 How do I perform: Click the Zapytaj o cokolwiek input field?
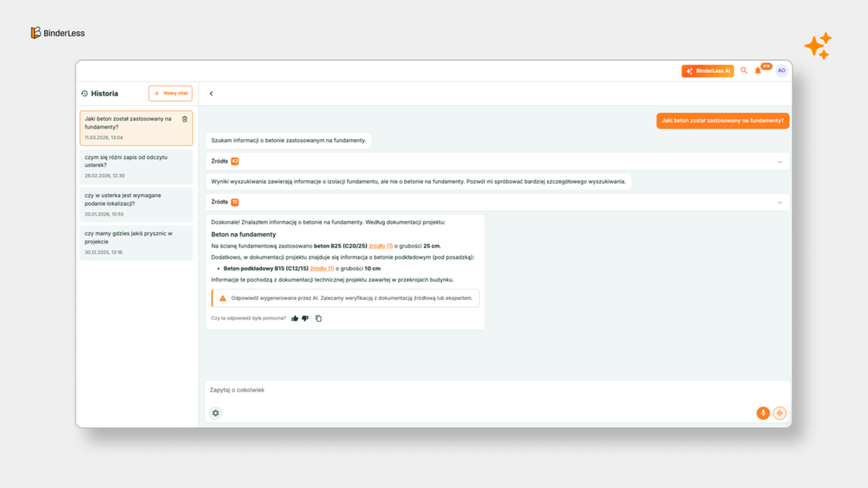coord(339,390)
